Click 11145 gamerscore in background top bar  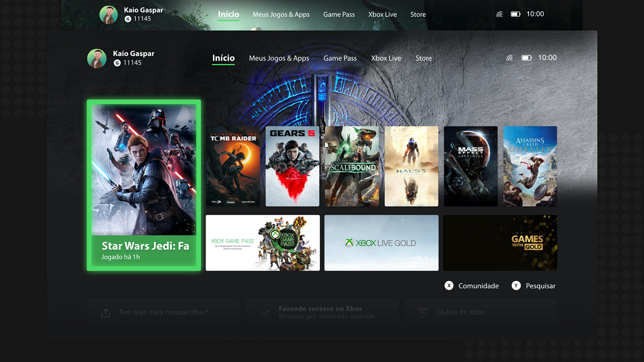point(142,19)
